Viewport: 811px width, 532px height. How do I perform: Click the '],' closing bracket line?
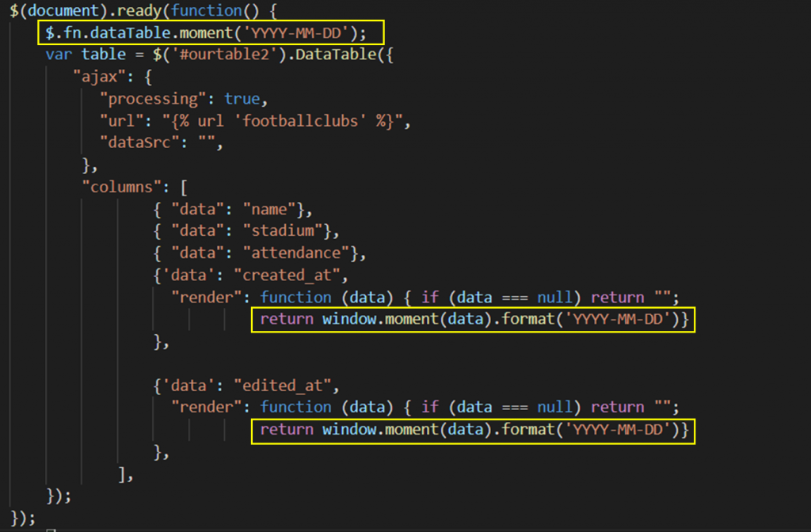[126, 474]
